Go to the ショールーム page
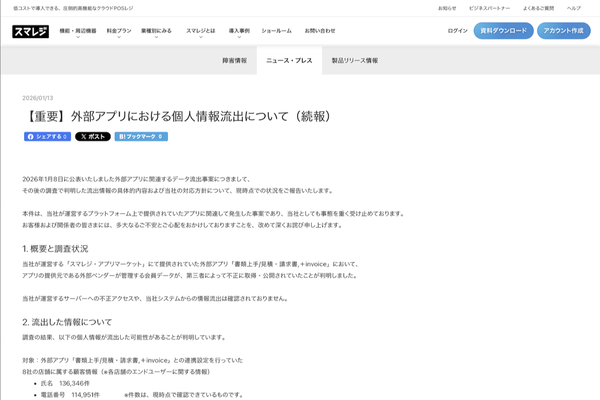The image size is (600, 400). coord(276,31)
